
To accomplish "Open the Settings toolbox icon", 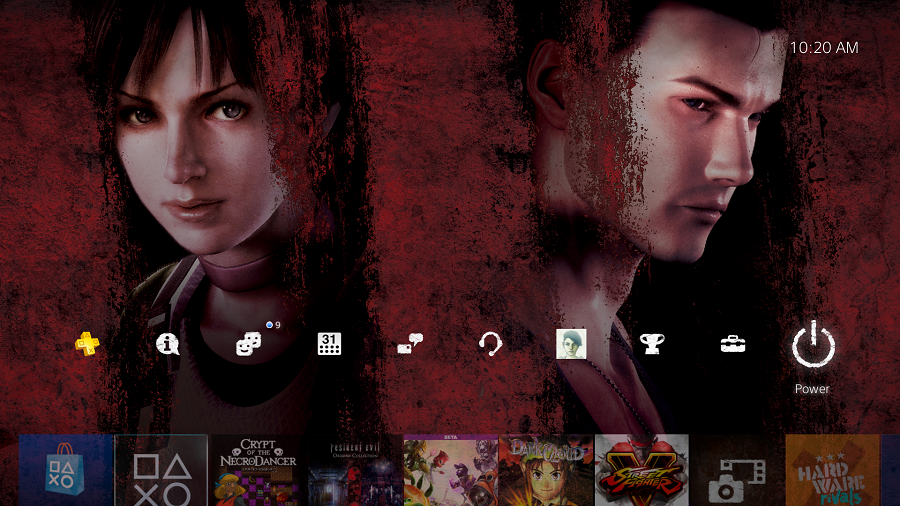I will 733,344.
